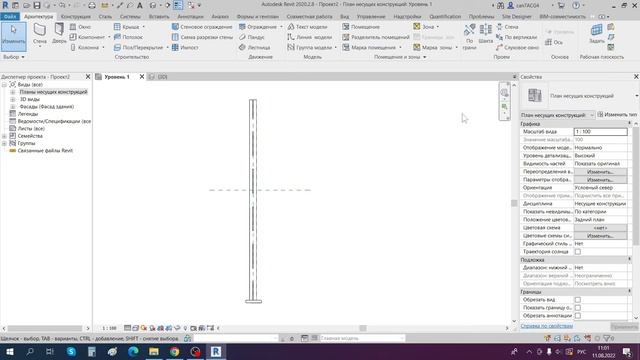Click Изменить тип button
Image resolution: width=640 pixels, height=360 pixels.
click(x=617, y=115)
